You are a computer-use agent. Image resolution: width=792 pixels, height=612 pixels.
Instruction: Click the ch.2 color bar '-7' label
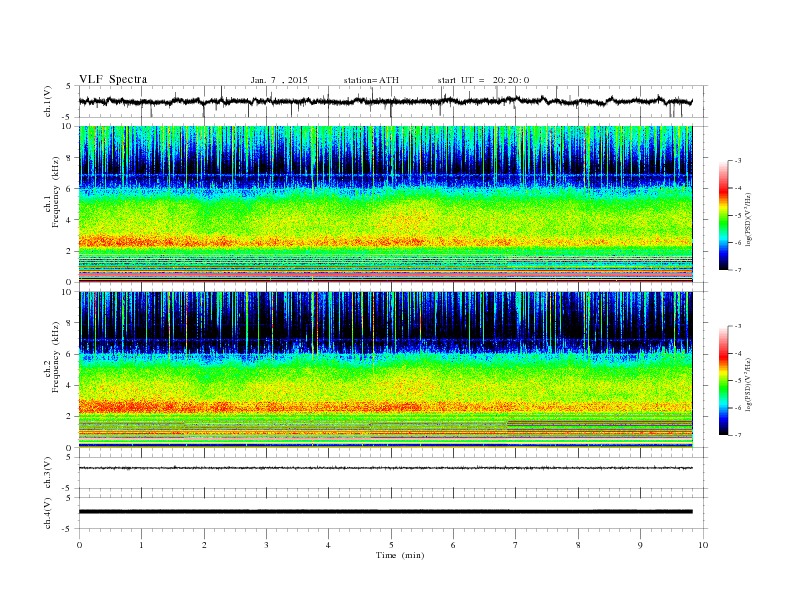[737, 435]
